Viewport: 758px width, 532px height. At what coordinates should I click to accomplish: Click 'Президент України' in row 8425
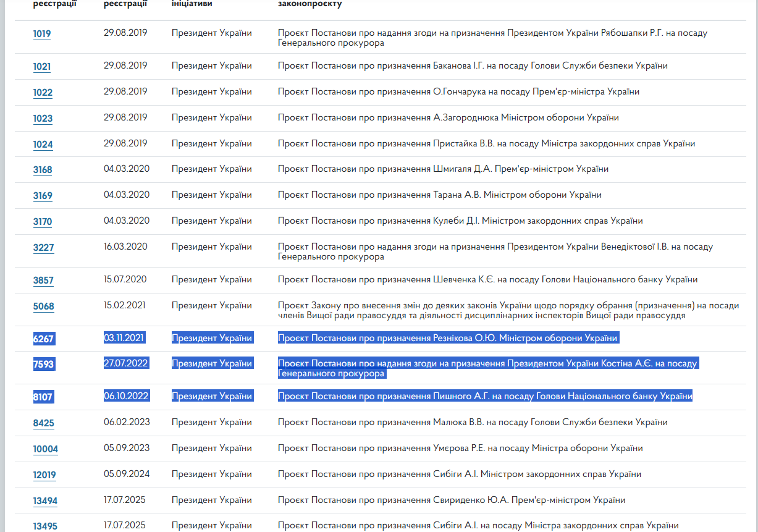tap(212, 422)
